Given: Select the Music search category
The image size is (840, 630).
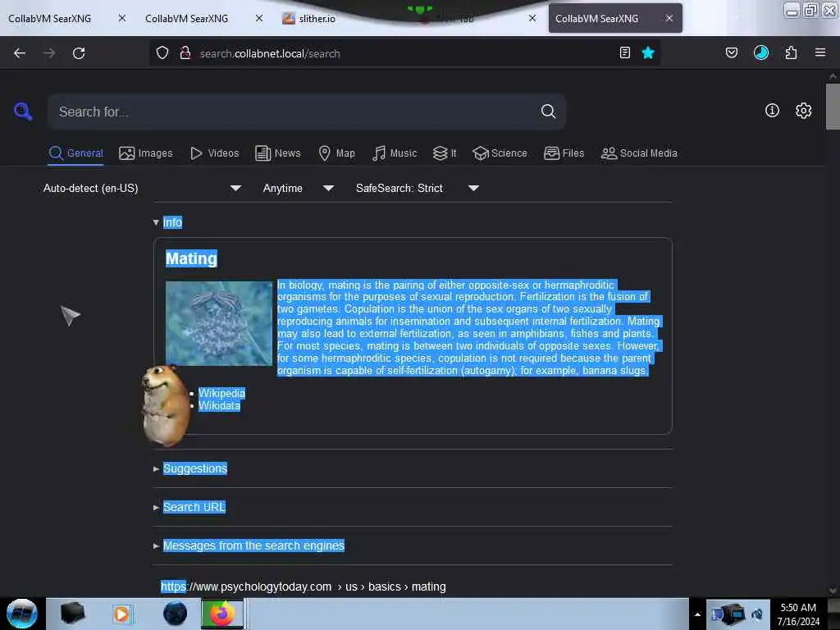Looking at the screenshot, I should [x=395, y=153].
